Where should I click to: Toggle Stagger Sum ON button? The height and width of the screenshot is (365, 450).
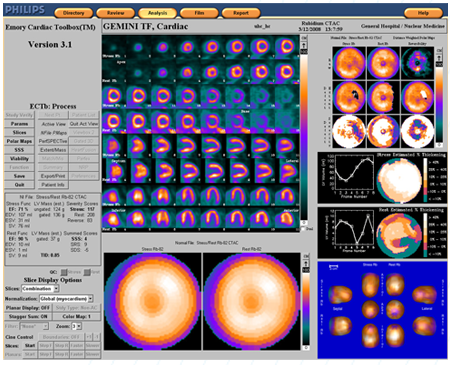pyautogui.click(x=28, y=316)
